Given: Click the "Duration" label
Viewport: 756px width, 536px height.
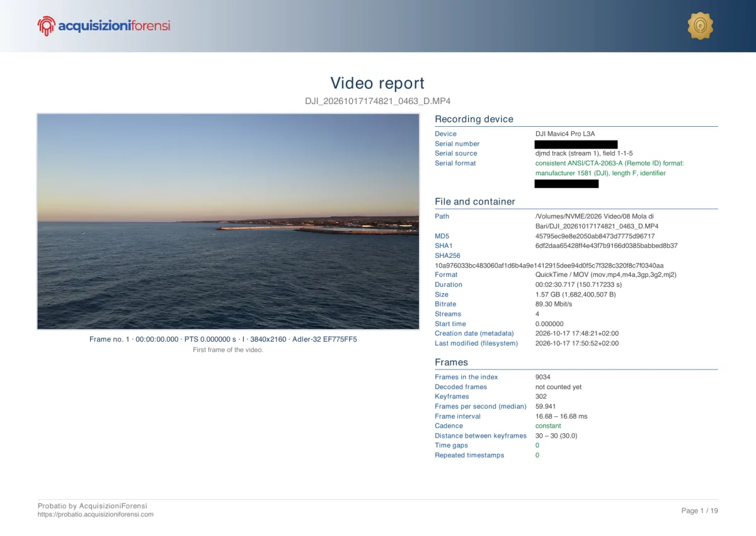Looking at the screenshot, I should (449, 284).
